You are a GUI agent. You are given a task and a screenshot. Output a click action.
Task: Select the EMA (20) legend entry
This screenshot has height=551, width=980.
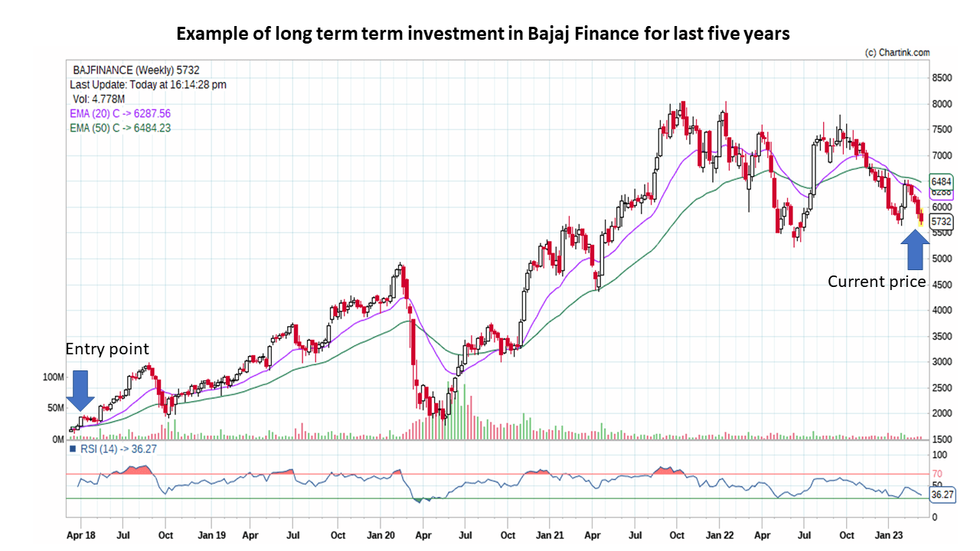(x=120, y=113)
